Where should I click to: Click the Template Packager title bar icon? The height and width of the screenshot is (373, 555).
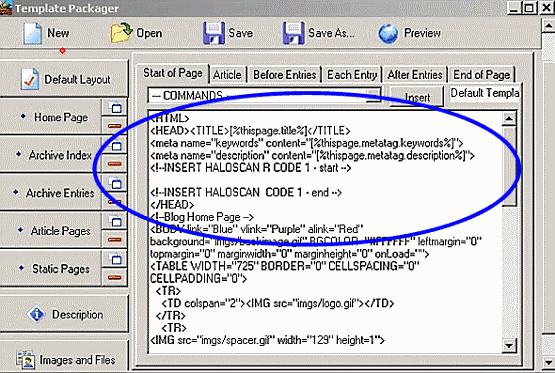coord(6,8)
